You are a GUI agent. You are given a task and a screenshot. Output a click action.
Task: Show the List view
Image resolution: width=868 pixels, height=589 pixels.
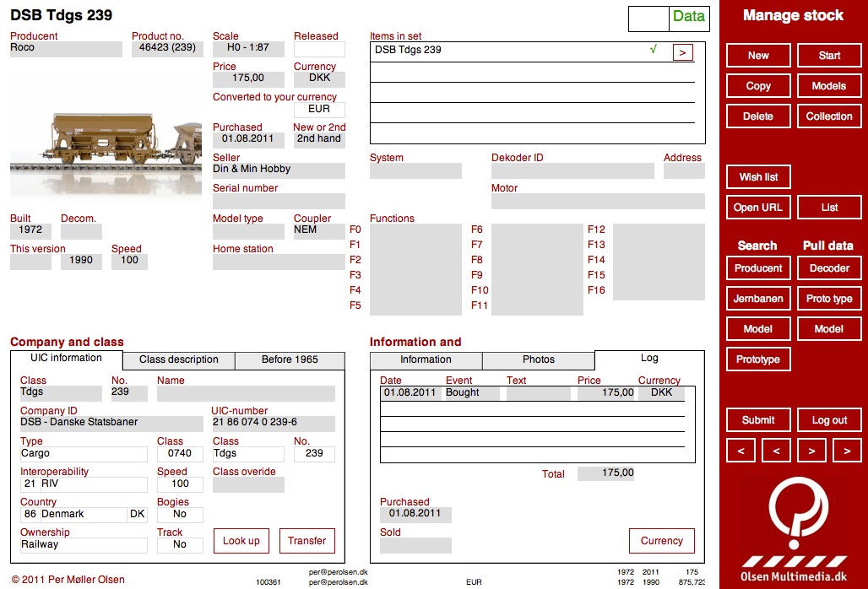point(829,208)
